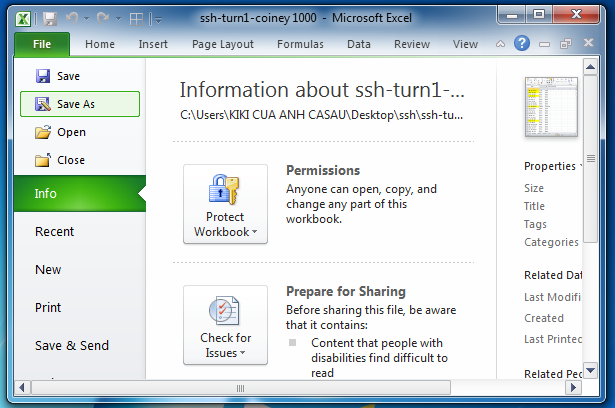Screen dimensions: 615x408
Task: Open Excel Help with the question mark icon
Action: click(522, 43)
